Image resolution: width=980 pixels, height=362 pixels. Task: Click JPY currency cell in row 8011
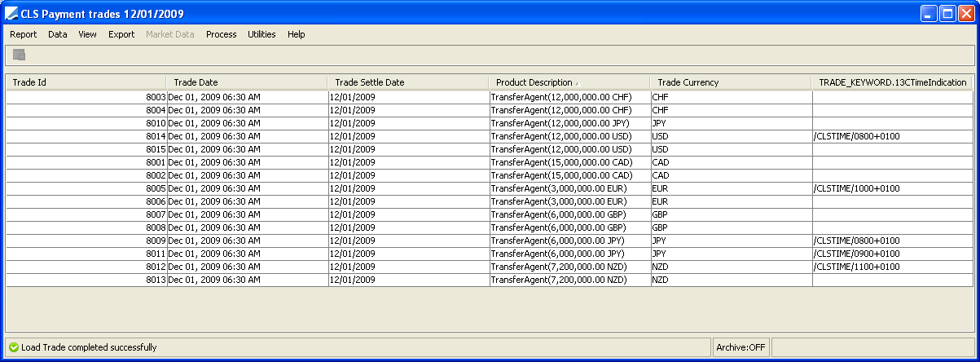[x=731, y=254]
